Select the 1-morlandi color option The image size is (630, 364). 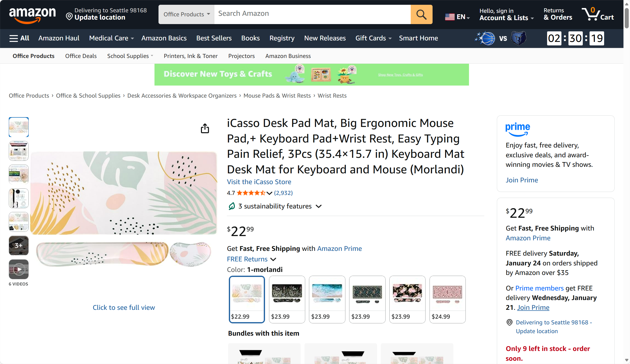click(247, 299)
